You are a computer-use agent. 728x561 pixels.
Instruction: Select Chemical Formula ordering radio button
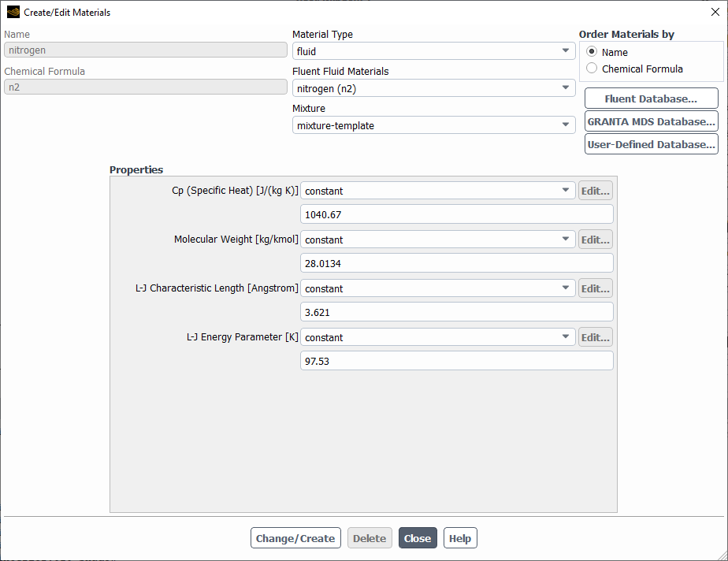[592, 69]
